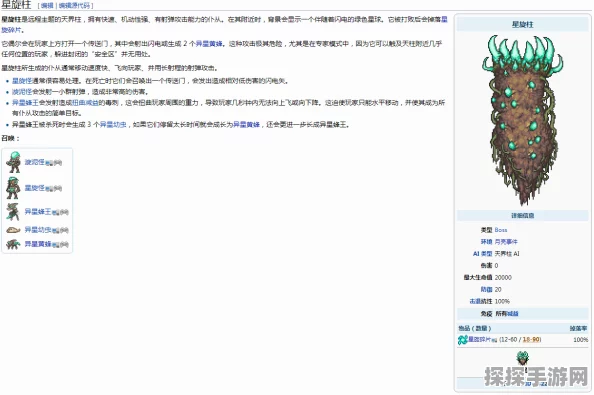Open 异星黄蜂 link in fourth bullet
This screenshot has height=395, width=594.
click(x=246, y=125)
